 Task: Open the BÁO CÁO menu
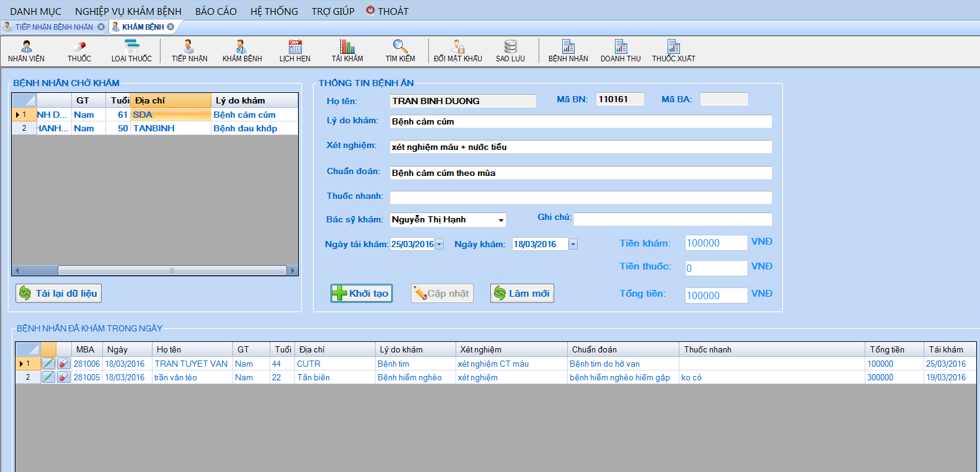pos(216,11)
